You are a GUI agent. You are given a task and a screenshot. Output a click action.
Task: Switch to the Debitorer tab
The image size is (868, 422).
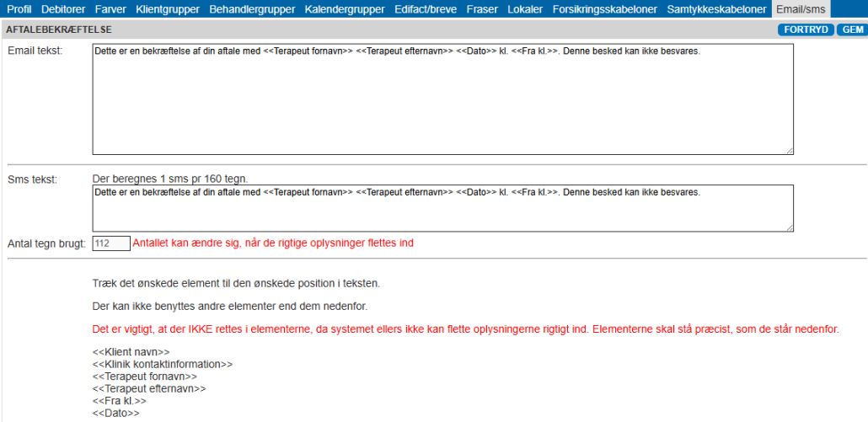[x=63, y=9]
